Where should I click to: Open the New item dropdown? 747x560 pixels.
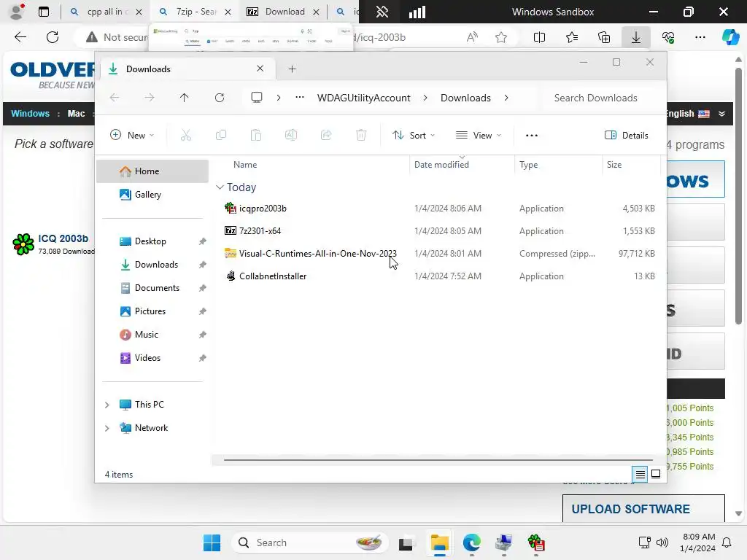click(132, 135)
